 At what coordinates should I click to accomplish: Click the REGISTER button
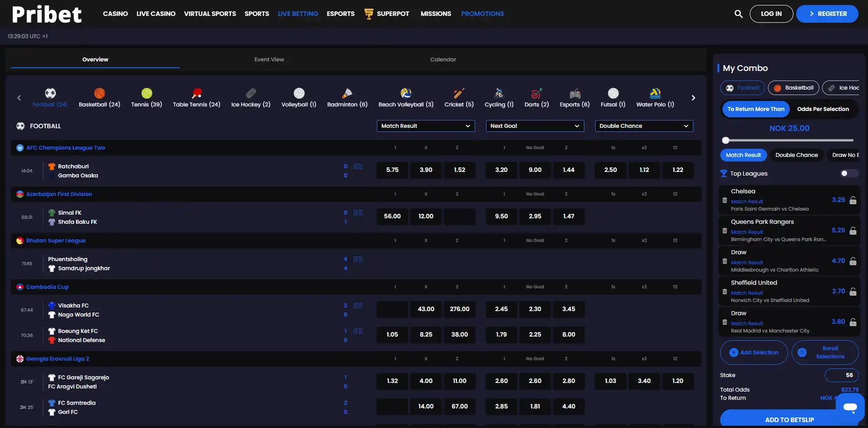pos(827,14)
